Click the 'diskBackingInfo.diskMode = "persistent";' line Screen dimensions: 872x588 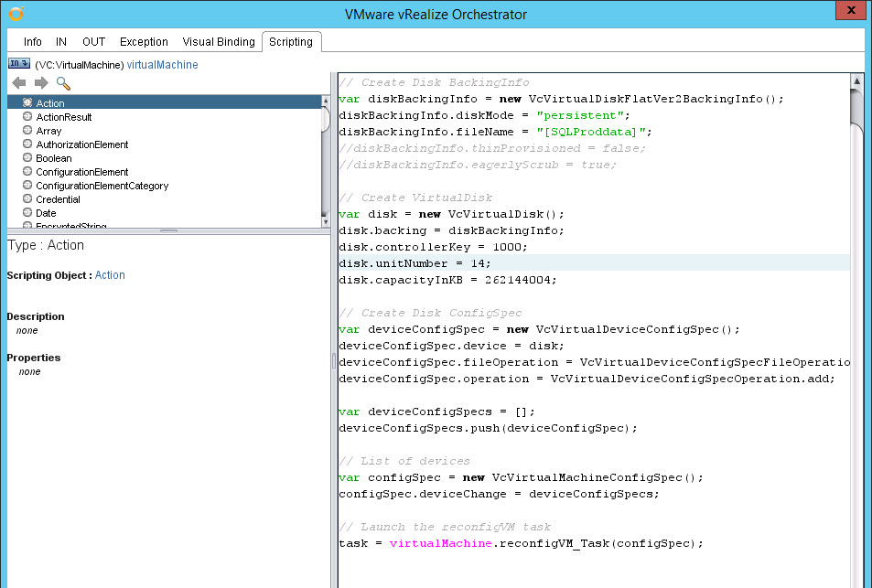tap(484, 115)
